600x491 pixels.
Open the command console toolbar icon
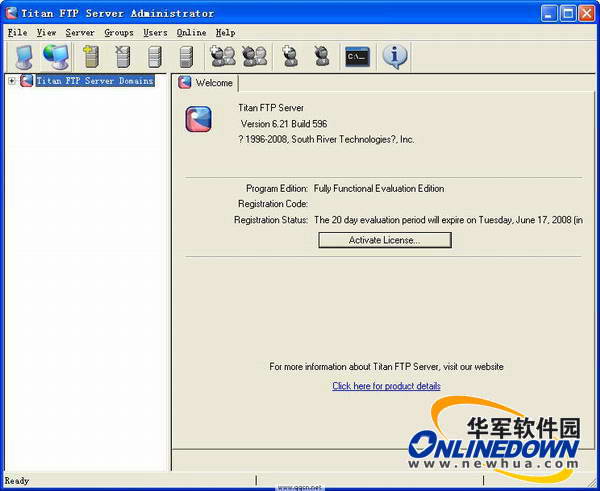coord(357,57)
